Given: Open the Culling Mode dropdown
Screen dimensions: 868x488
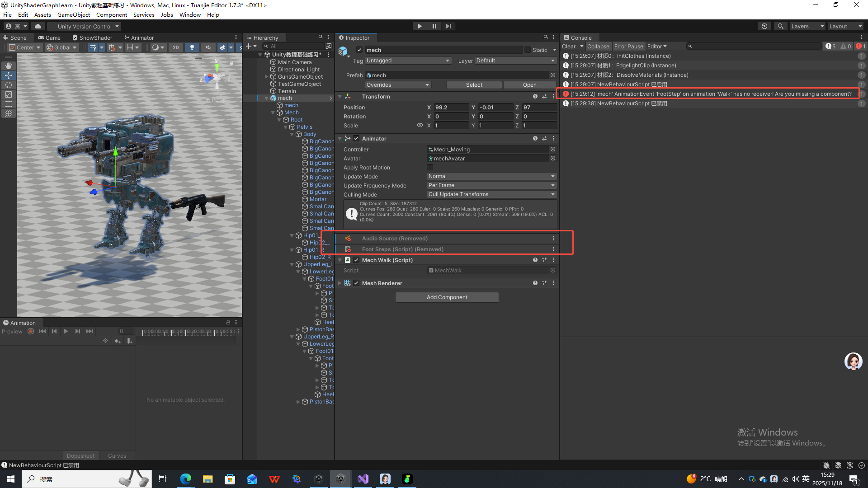Looking at the screenshot, I should pyautogui.click(x=491, y=194).
